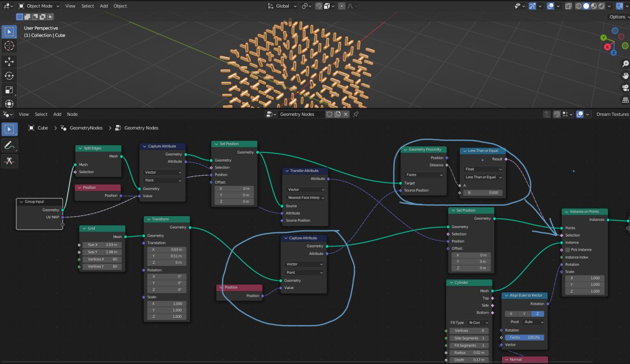Image resolution: width=630 pixels, height=364 pixels.
Task: Click Size X 2.03 m field in Grid node
Action: pyautogui.click(x=102, y=244)
